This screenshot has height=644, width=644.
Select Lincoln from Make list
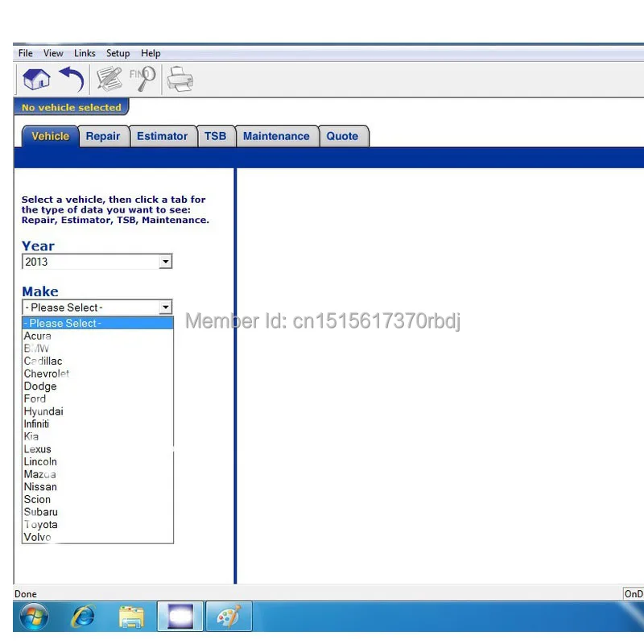coord(97,461)
